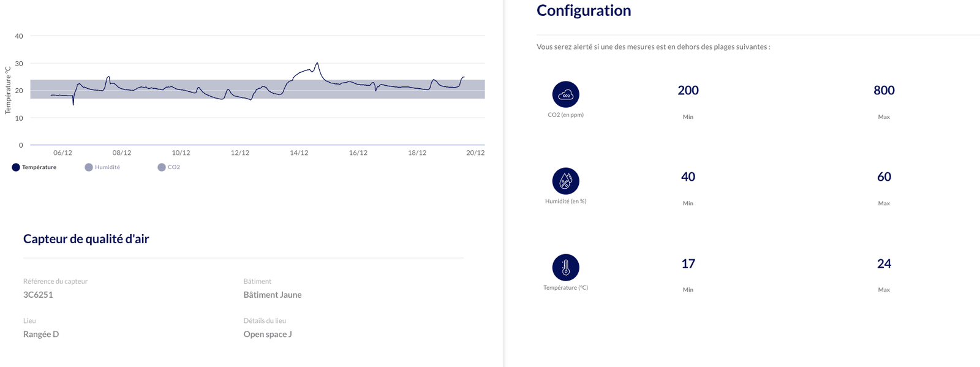
Task: Select the temperature maximum value 24
Action: [x=884, y=263]
